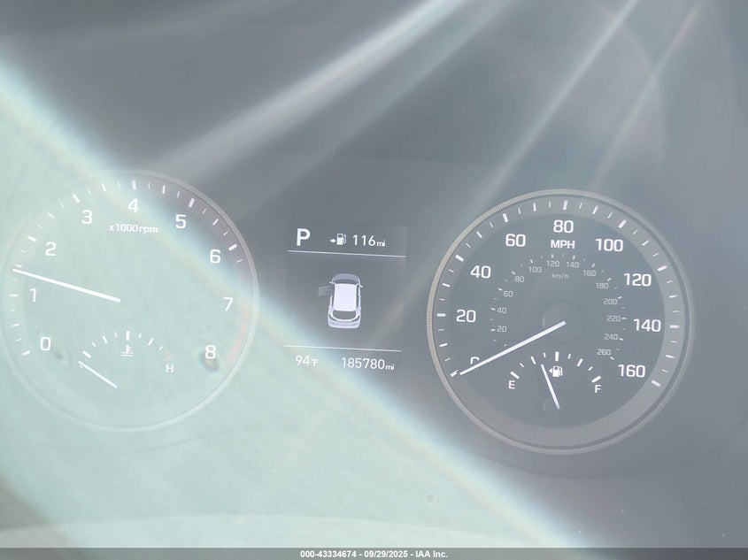Click the temperature gauge H marker
This screenshot has width=748, height=560.
point(169,368)
